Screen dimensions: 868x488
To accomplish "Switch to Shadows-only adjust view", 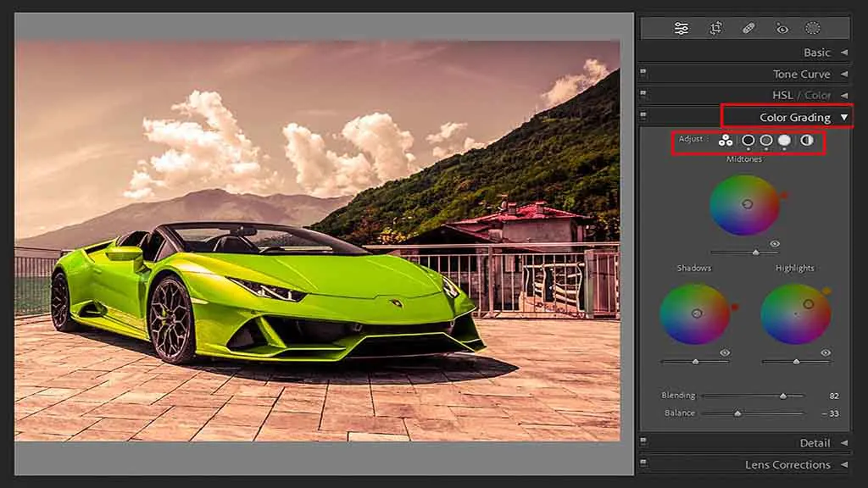I will pyautogui.click(x=748, y=141).
